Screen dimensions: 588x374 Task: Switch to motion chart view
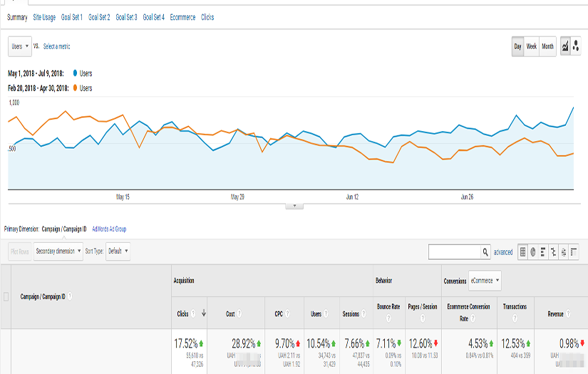click(576, 46)
